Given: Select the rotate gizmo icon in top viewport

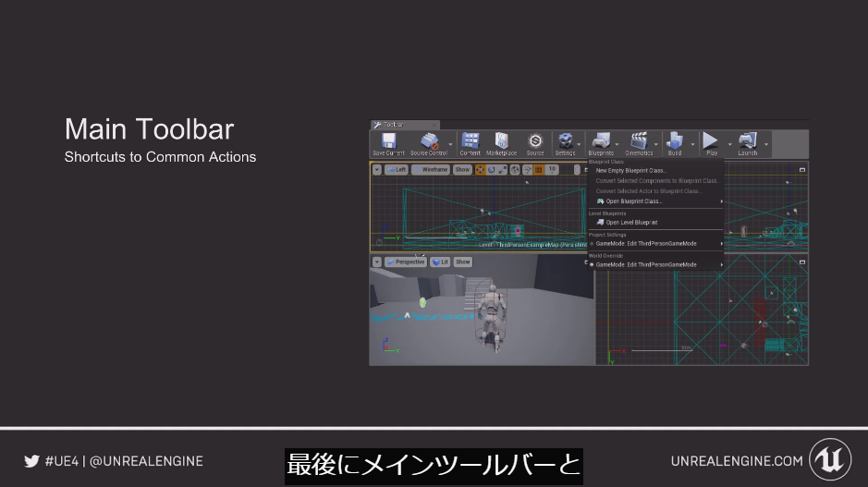Looking at the screenshot, I should coord(491,170).
